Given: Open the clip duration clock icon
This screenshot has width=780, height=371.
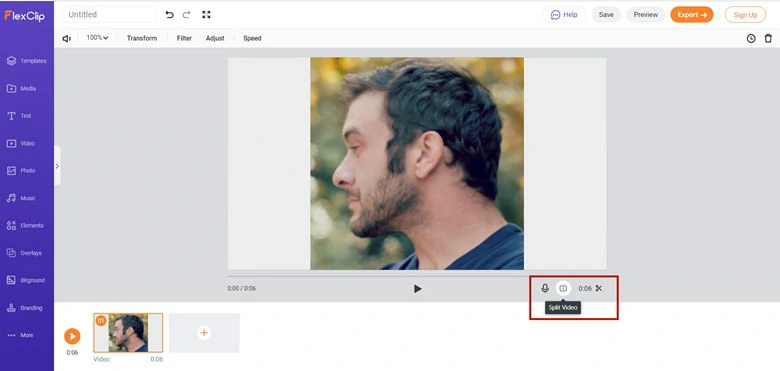Looking at the screenshot, I should click(751, 38).
